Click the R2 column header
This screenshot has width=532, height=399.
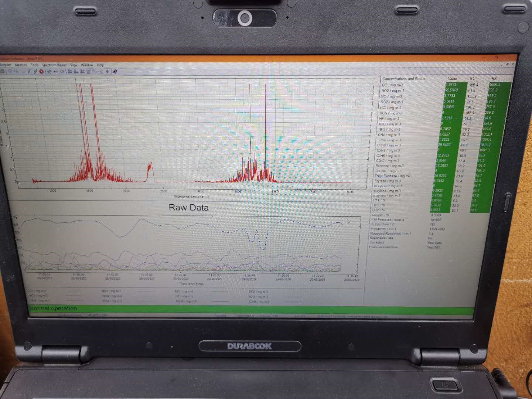(x=494, y=79)
